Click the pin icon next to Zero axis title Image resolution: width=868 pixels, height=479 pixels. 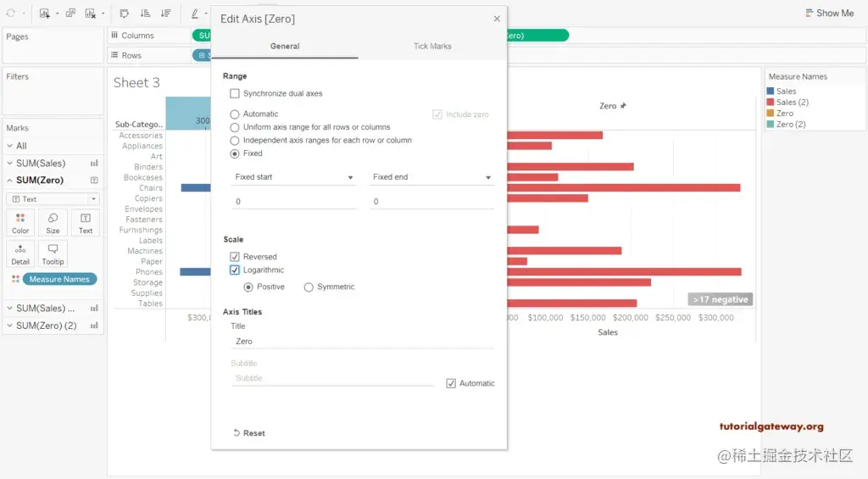tap(623, 106)
